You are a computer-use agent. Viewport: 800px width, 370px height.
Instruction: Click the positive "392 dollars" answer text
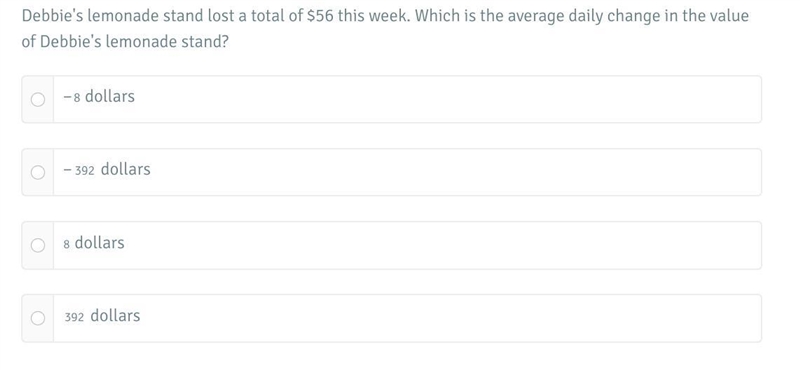coord(102,315)
